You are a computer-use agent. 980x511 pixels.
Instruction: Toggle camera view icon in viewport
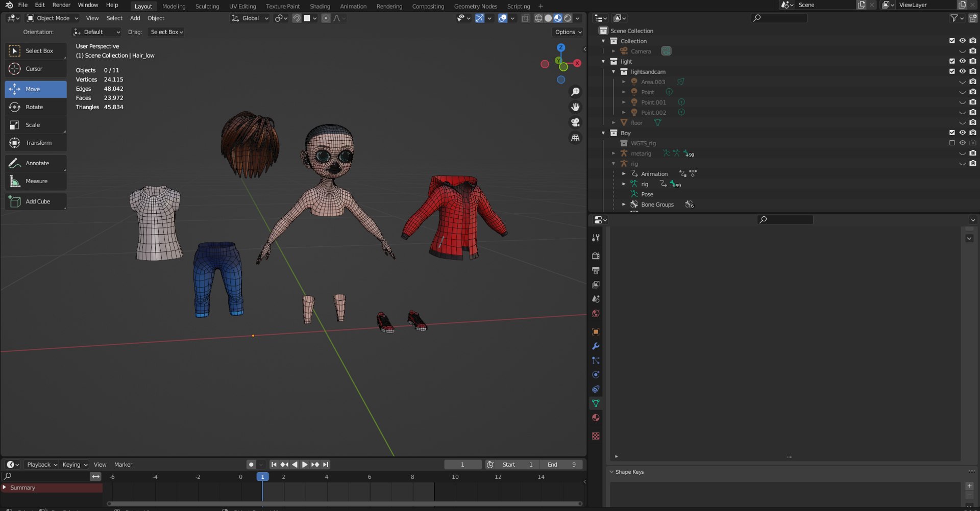(575, 122)
